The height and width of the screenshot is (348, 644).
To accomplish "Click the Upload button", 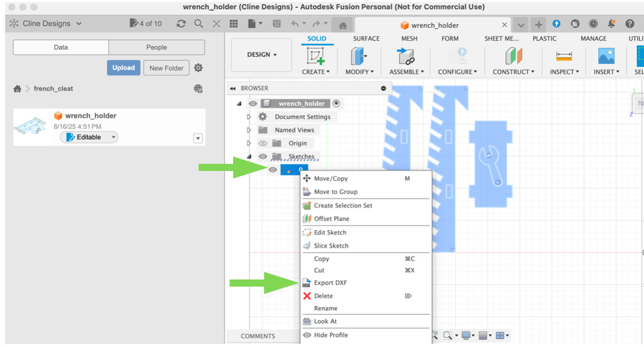I will pyautogui.click(x=123, y=67).
